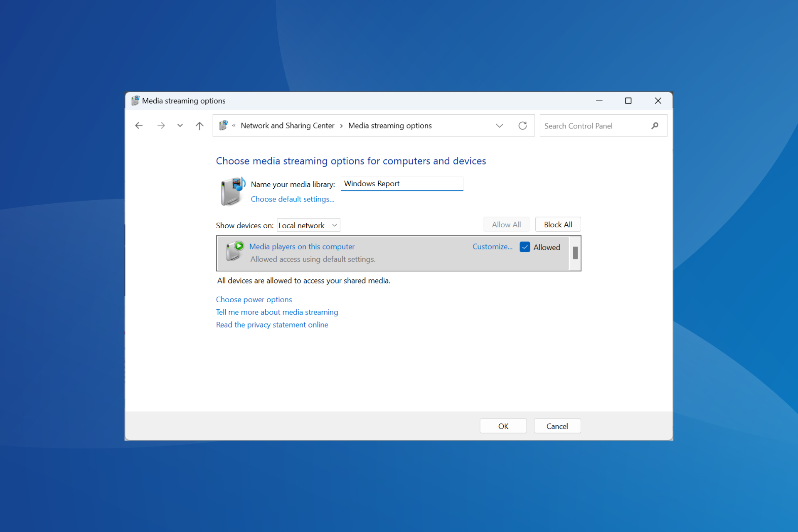Click the back navigation arrow
This screenshot has height=532, width=798.
pos(140,125)
